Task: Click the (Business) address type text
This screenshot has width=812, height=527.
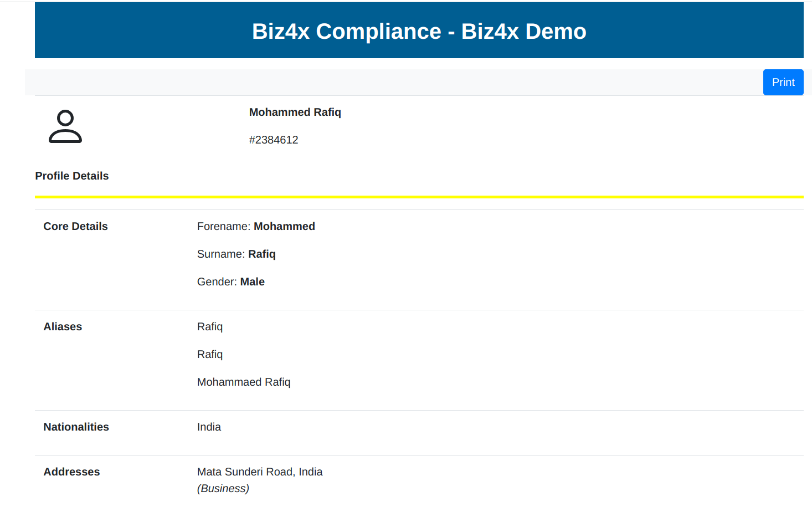Action: tap(223, 488)
